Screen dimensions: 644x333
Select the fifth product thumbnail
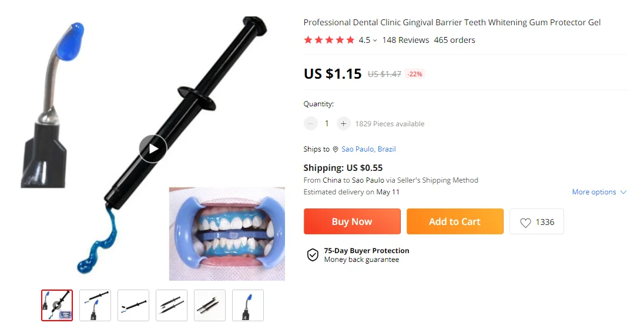point(209,305)
